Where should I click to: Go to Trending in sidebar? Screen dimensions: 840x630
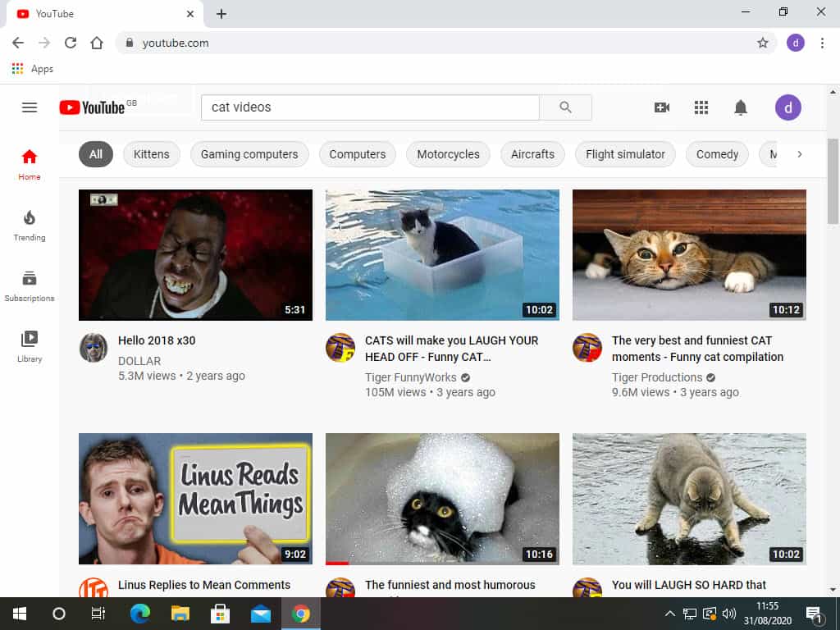(x=30, y=225)
